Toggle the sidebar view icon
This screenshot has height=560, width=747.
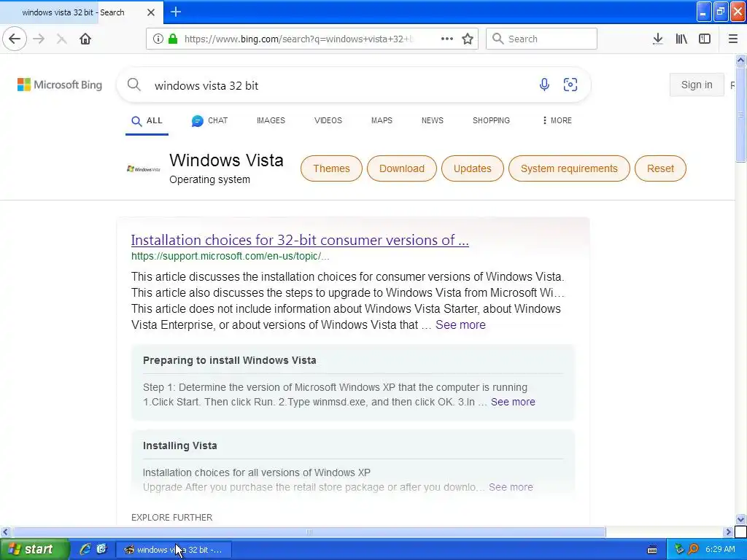[705, 39]
